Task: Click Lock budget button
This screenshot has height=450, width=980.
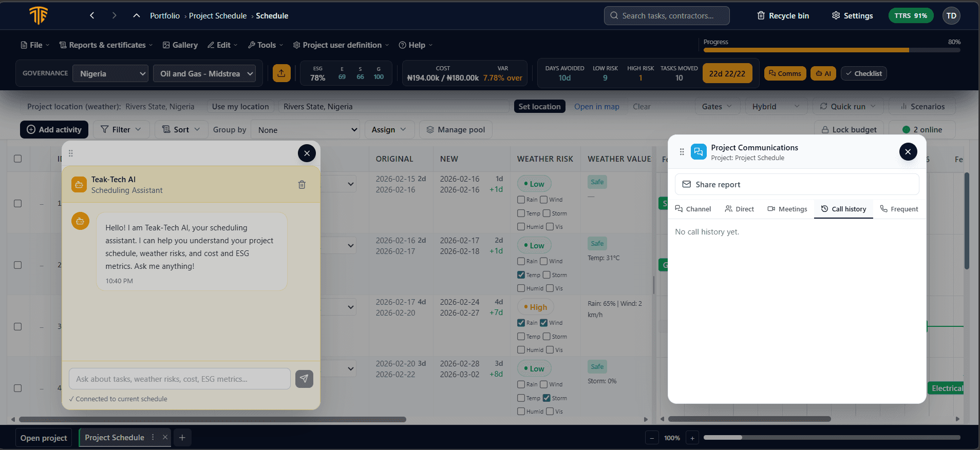Action: pyautogui.click(x=849, y=129)
